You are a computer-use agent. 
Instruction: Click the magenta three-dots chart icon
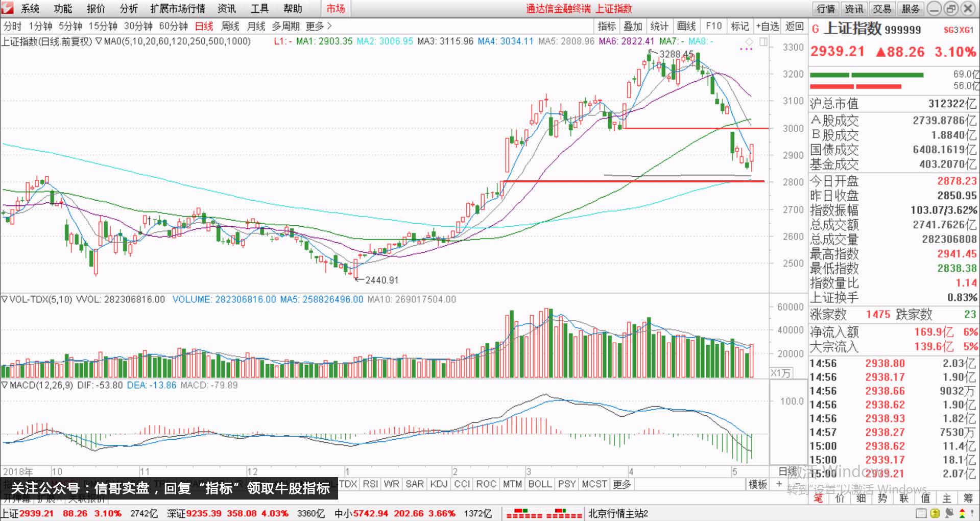point(746,50)
